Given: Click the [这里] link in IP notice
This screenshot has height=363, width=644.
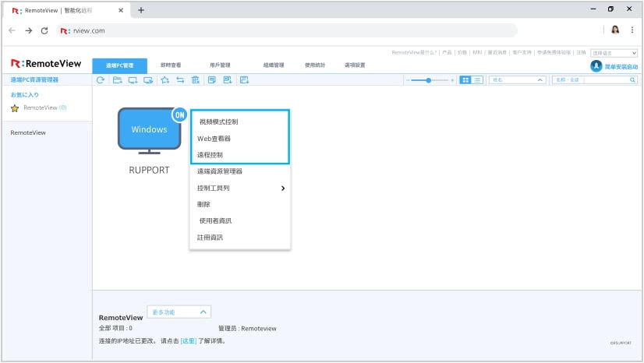Looking at the screenshot, I should (x=189, y=341).
